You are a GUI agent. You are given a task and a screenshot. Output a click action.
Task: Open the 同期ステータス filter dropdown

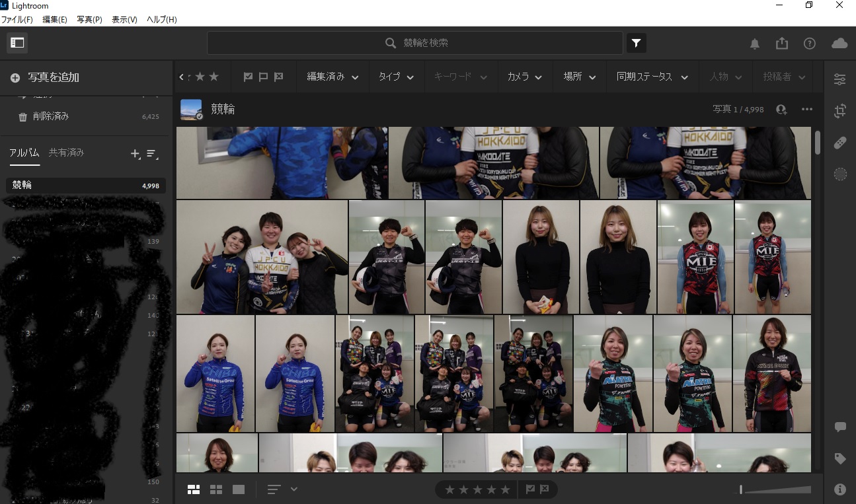tap(652, 77)
